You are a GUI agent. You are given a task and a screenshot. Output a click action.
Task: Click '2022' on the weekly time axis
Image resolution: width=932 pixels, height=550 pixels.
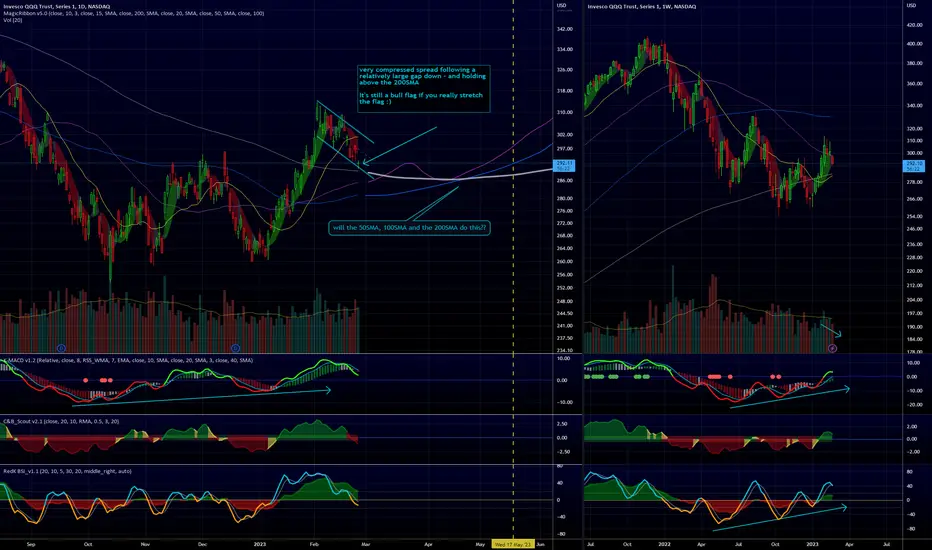(x=664, y=544)
